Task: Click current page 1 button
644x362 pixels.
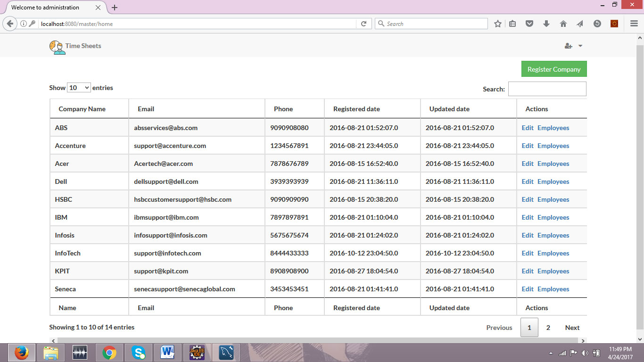Action: click(x=529, y=328)
